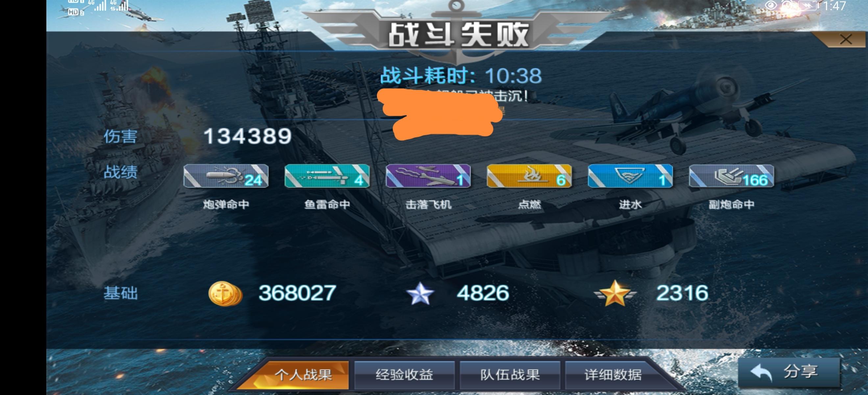Close the battle result screen
This screenshot has width=868, height=395.
click(846, 40)
